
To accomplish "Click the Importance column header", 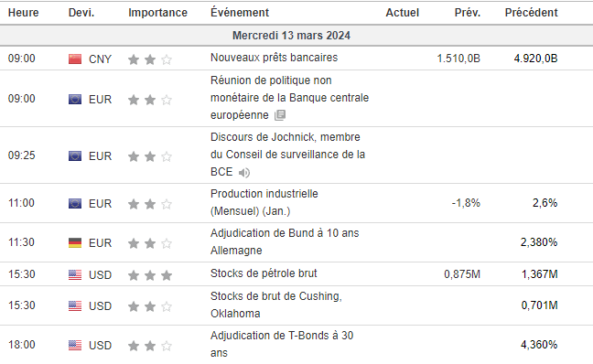I will 157,13.
